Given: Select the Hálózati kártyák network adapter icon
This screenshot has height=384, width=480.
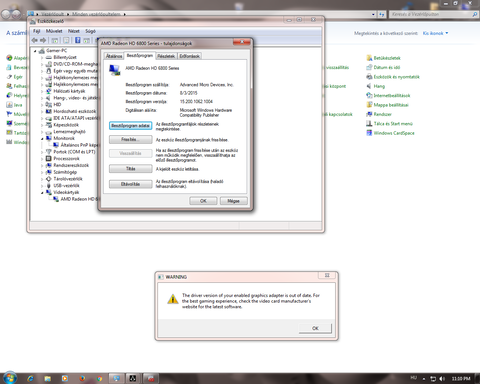Looking at the screenshot, I should [49, 91].
